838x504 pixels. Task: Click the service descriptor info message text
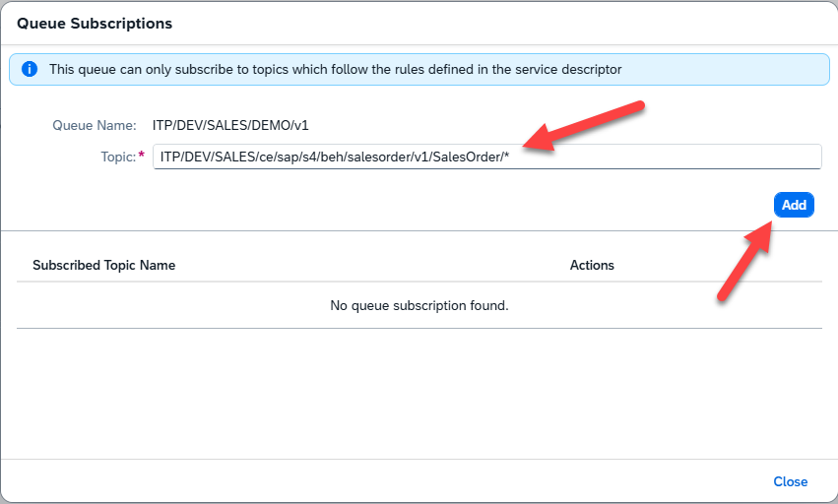click(335, 70)
